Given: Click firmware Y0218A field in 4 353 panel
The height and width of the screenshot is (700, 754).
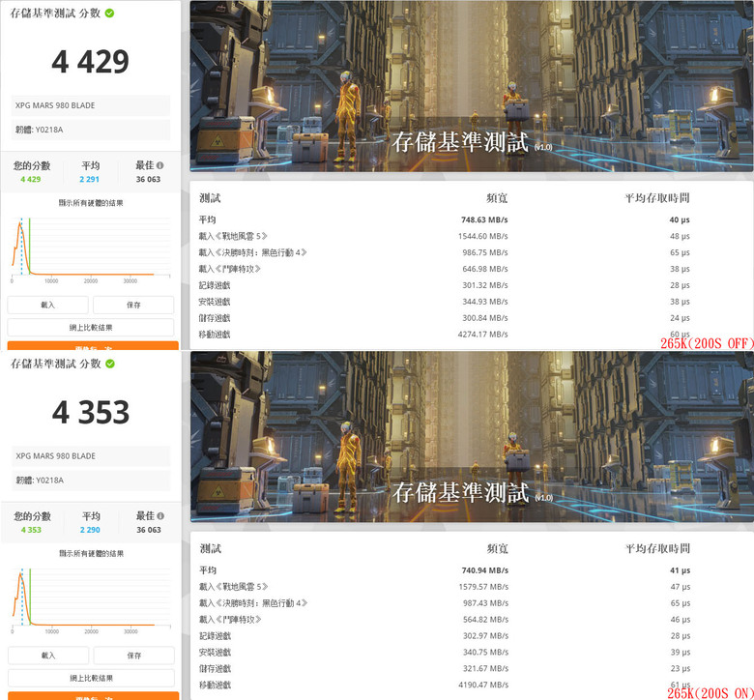Looking at the screenshot, I should click(x=91, y=481).
